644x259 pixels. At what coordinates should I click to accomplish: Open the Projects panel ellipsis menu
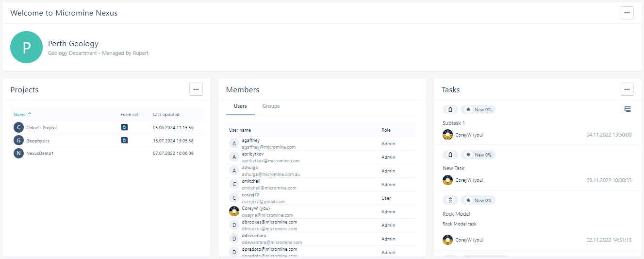coord(196,89)
